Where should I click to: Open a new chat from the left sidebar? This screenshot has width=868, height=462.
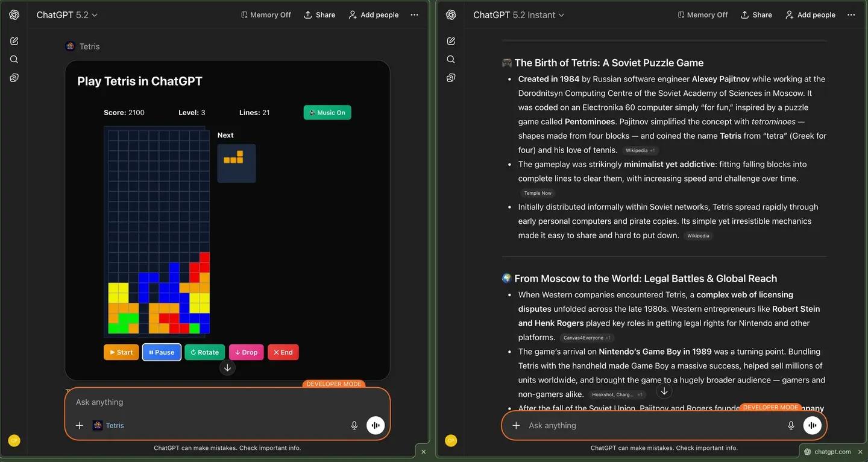(14, 40)
